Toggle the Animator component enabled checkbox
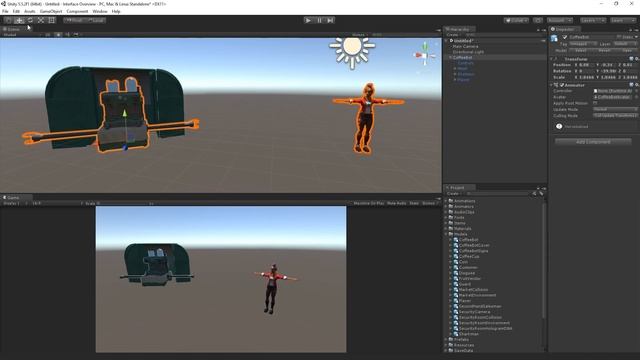Viewport: 640px width, 360px height. pos(562,85)
